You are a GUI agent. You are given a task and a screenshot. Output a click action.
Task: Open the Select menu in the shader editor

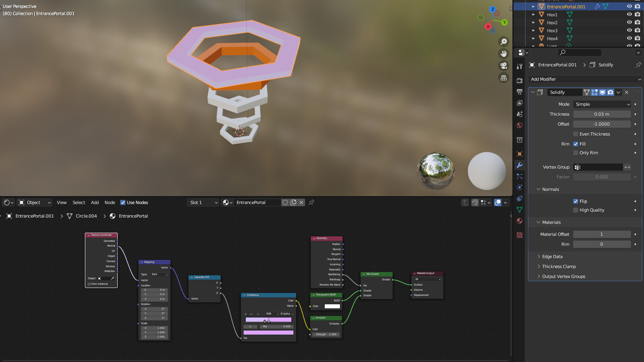point(78,202)
